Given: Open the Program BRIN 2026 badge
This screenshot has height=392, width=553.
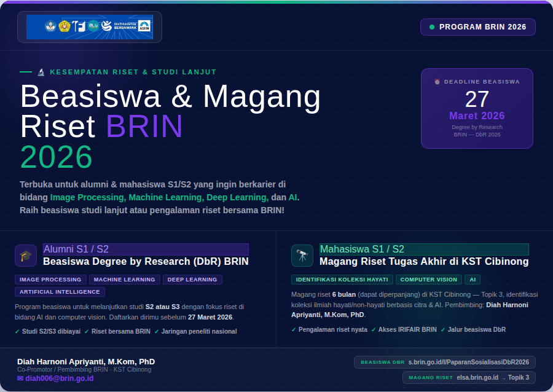Looking at the screenshot, I should [477, 27].
